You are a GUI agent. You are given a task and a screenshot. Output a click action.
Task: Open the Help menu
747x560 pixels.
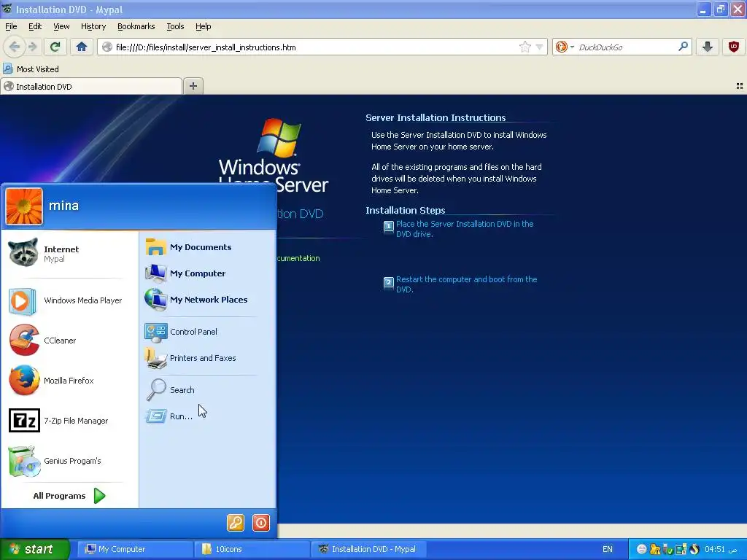(x=203, y=26)
